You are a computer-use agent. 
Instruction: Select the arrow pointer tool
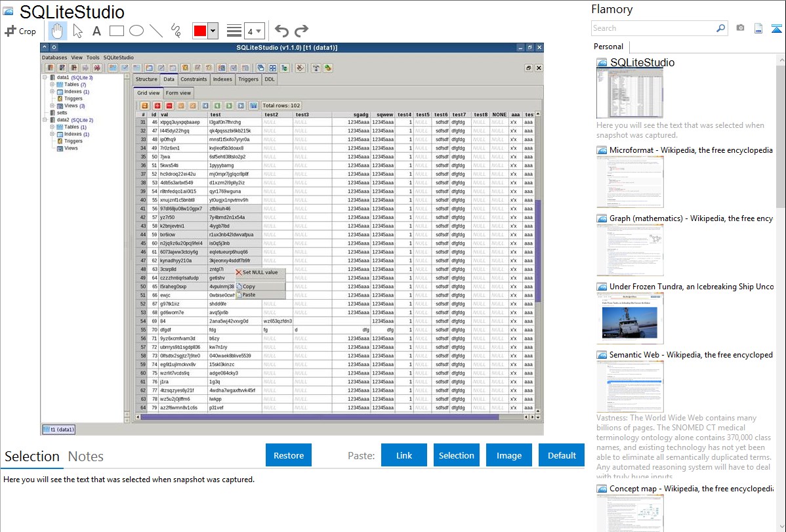tap(77, 31)
